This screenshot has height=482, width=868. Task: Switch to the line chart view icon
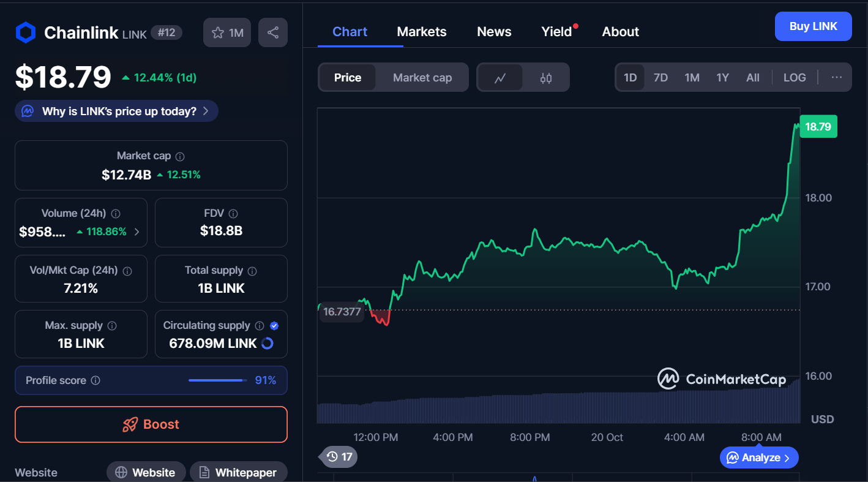pos(500,78)
